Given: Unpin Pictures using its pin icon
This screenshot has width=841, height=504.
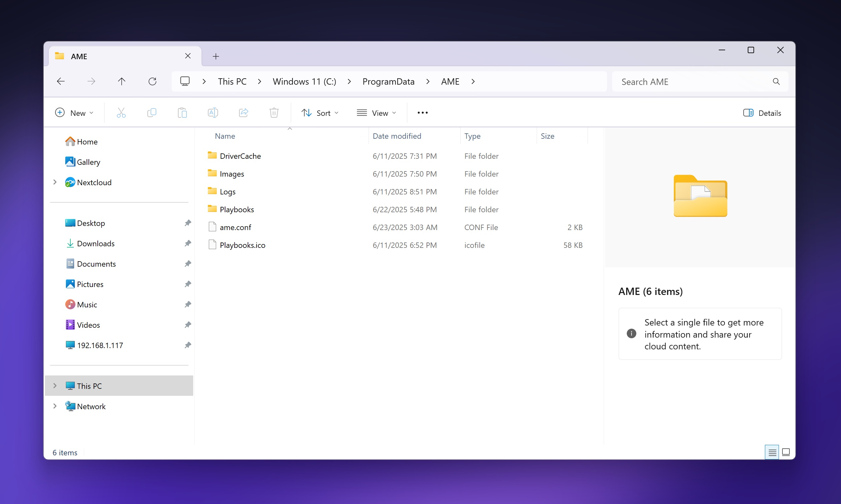Looking at the screenshot, I should 188,284.
